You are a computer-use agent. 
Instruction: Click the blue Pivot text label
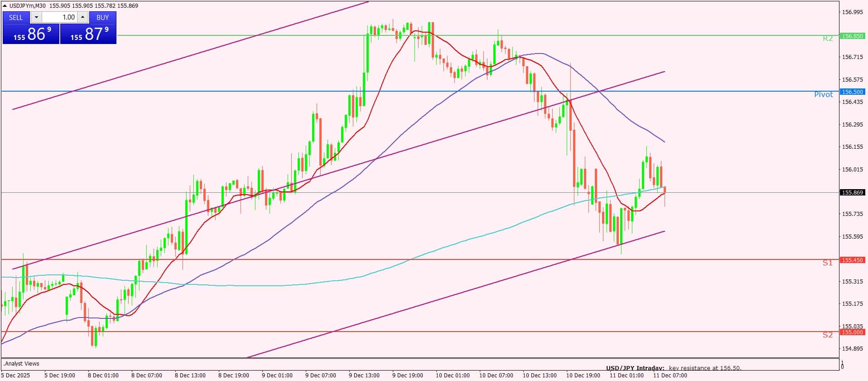823,94
